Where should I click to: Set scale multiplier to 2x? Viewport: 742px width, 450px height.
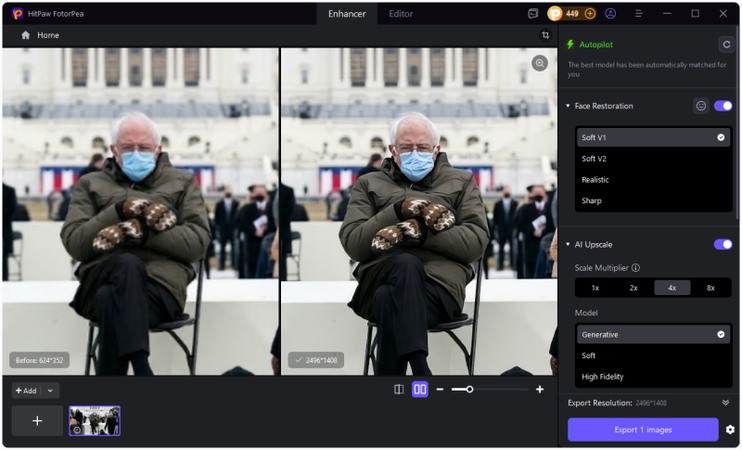pos(634,288)
